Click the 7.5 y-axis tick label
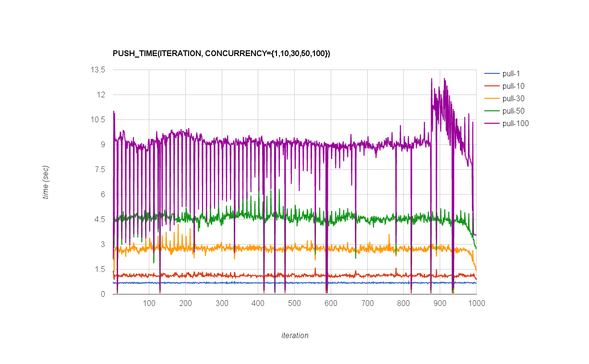This screenshot has width=589, height=364. pyautogui.click(x=99, y=169)
